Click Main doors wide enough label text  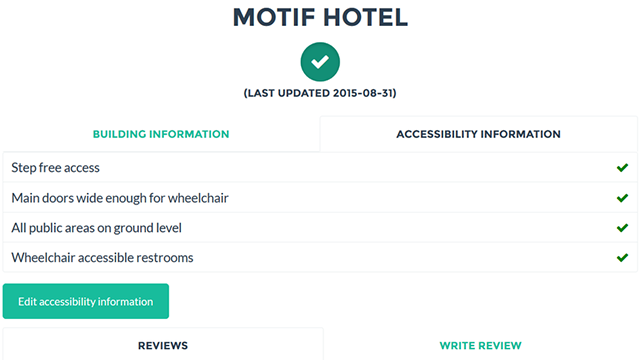point(120,198)
